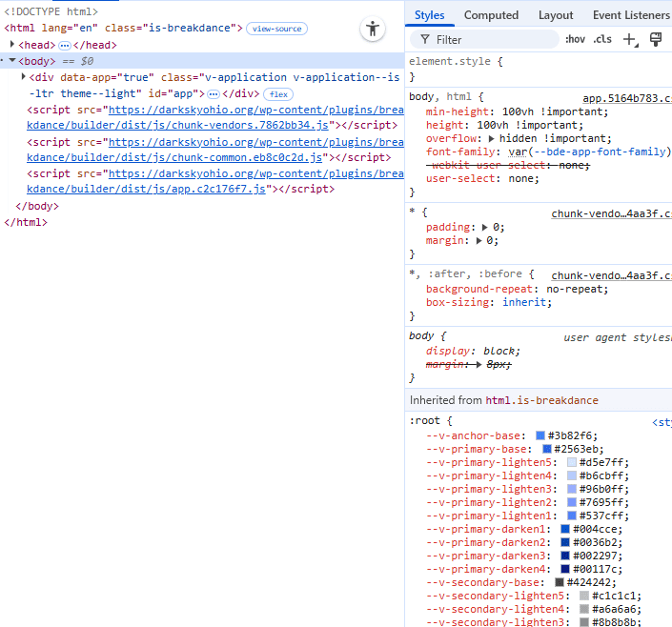Click the body, html selector text
This screenshot has width=672, height=627.
coord(440,97)
